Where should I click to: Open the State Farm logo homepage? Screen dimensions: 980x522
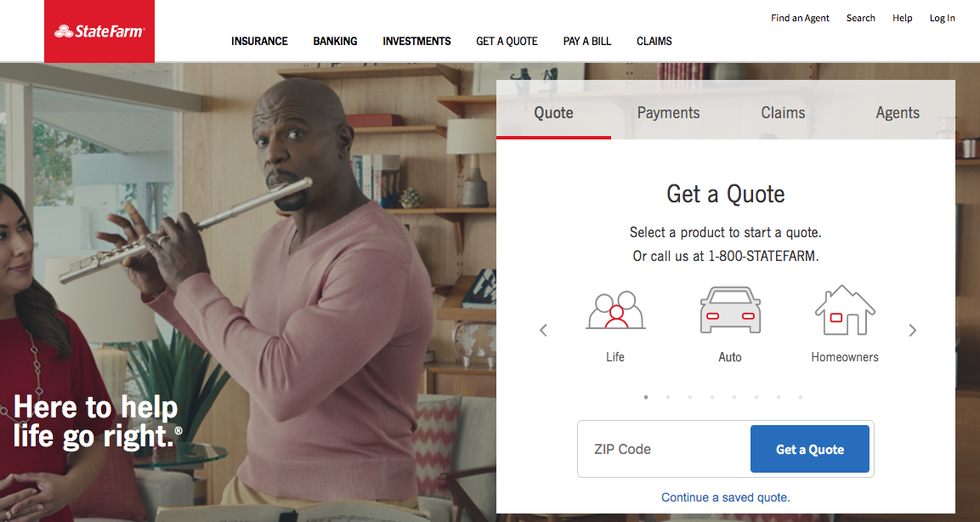pos(99,31)
